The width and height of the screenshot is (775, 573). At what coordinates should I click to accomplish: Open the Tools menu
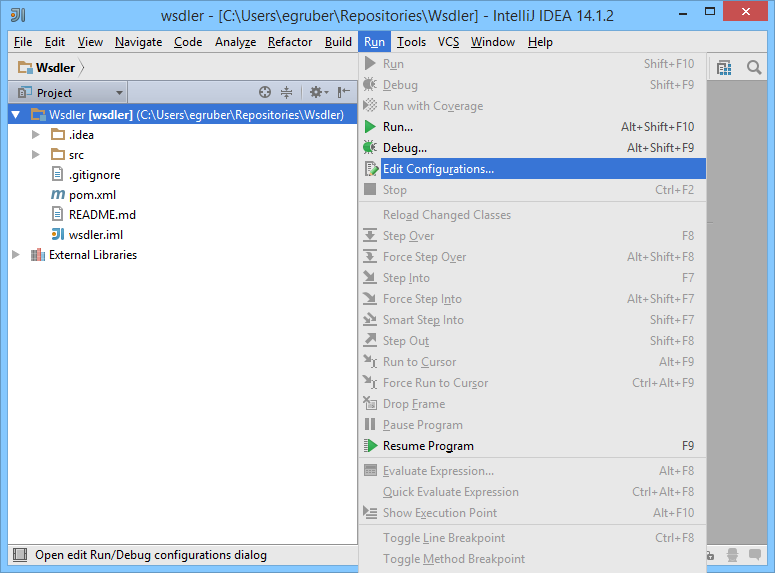coord(411,42)
